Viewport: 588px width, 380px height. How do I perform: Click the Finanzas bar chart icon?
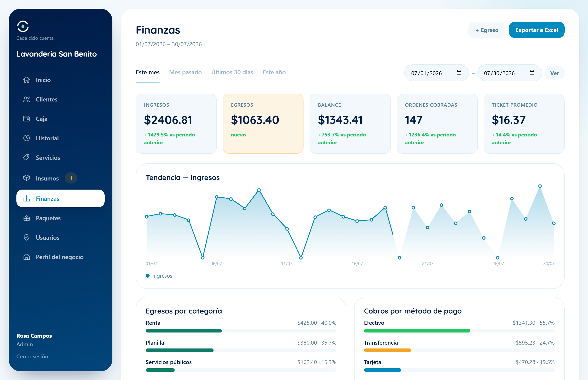pyautogui.click(x=26, y=198)
